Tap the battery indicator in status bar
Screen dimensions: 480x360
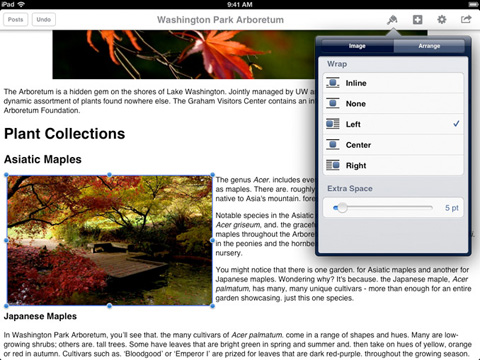click(473, 4)
